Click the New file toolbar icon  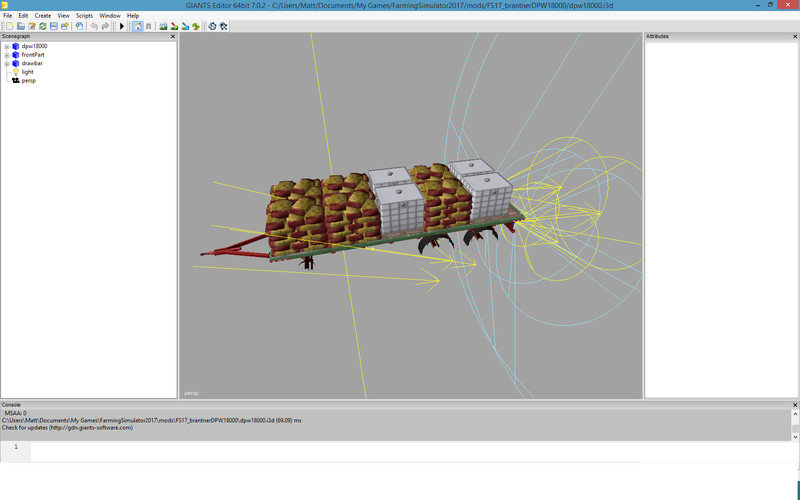coord(8,26)
